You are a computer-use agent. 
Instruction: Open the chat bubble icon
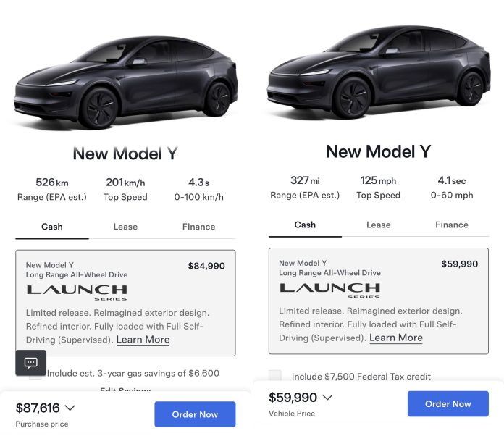click(x=31, y=363)
